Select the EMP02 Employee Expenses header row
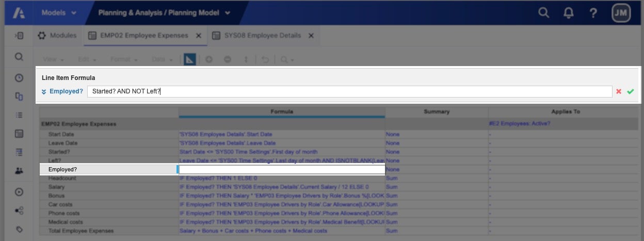Image resolution: width=644 pixels, height=241 pixels. click(109, 124)
